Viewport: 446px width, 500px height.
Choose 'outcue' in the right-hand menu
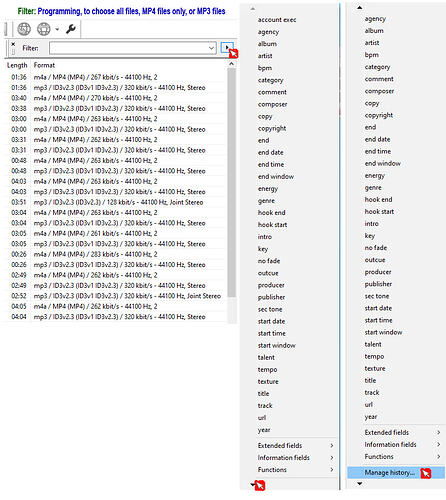coord(375,260)
